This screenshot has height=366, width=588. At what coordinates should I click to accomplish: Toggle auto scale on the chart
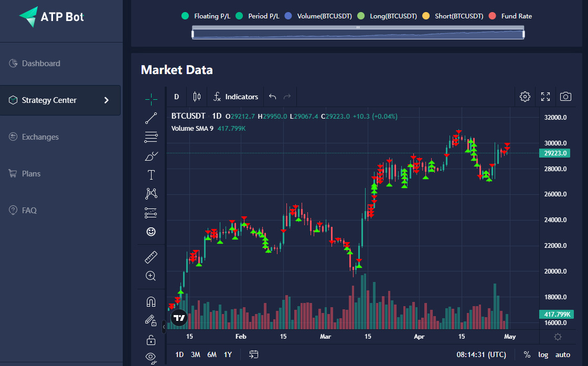coord(563,354)
